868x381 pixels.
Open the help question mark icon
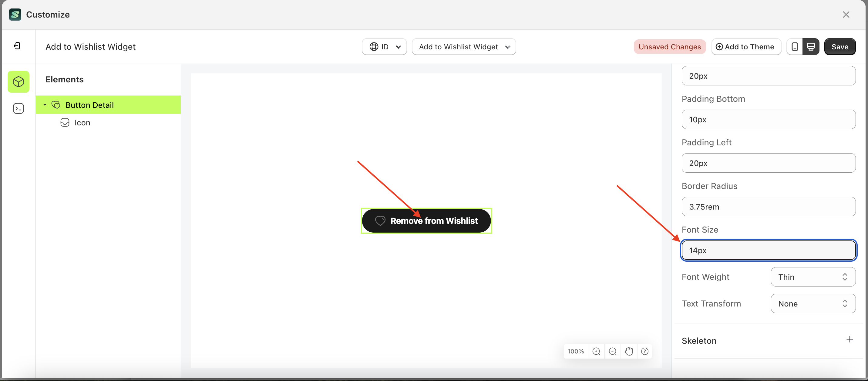645,351
